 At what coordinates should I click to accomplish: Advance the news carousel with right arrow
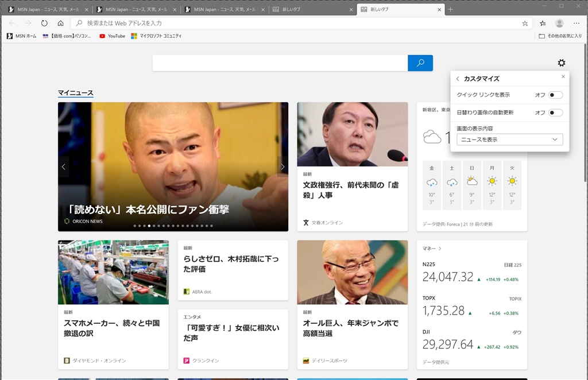pyautogui.click(x=282, y=167)
